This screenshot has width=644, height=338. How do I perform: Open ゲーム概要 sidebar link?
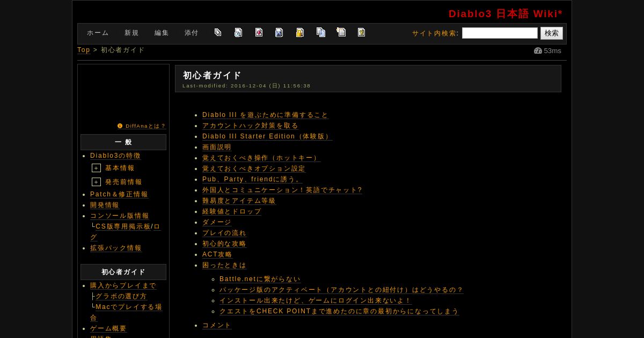[x=108, y=328]
